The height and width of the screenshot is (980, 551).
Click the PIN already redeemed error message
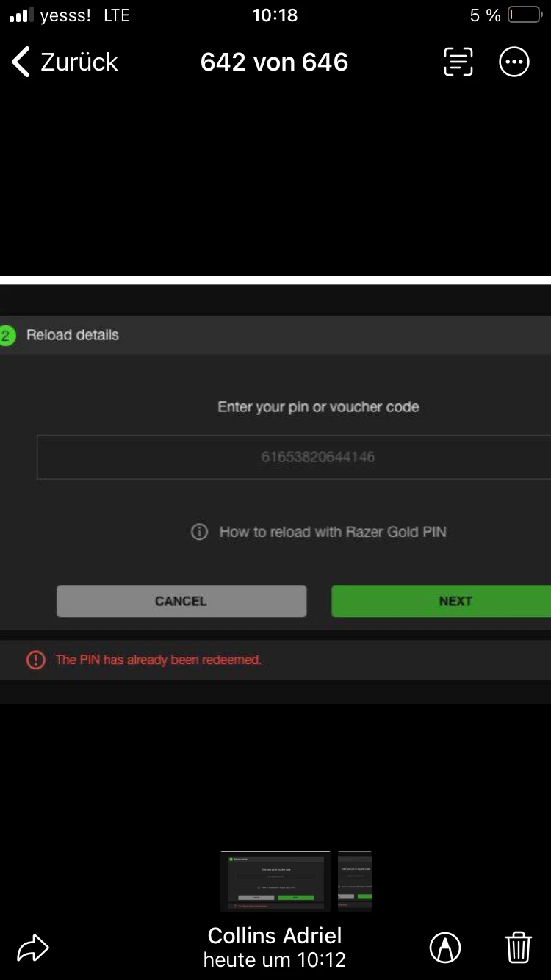pos(159,660)
